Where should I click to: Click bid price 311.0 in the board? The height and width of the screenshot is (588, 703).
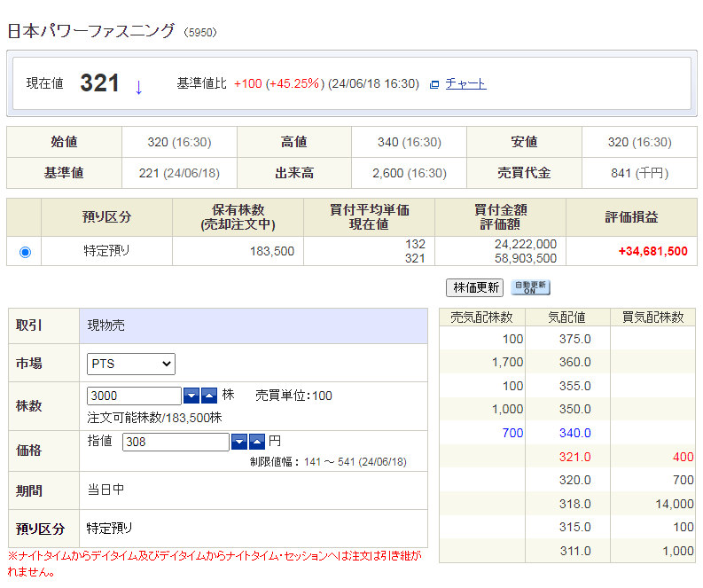[x=574, y=551]
